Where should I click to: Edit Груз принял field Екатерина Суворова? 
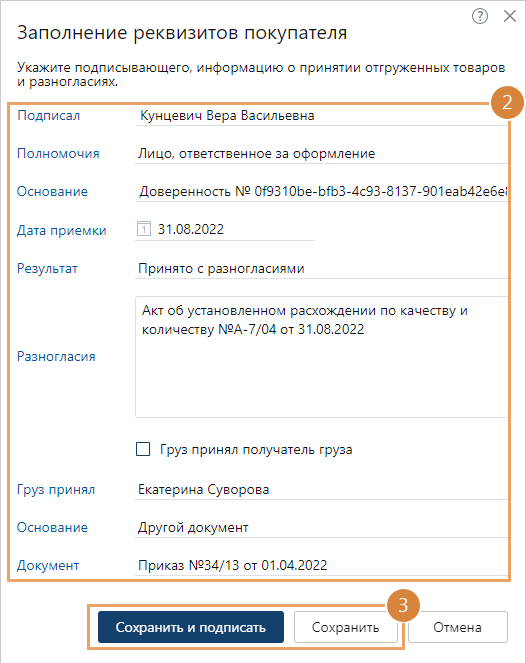[322, 489]
